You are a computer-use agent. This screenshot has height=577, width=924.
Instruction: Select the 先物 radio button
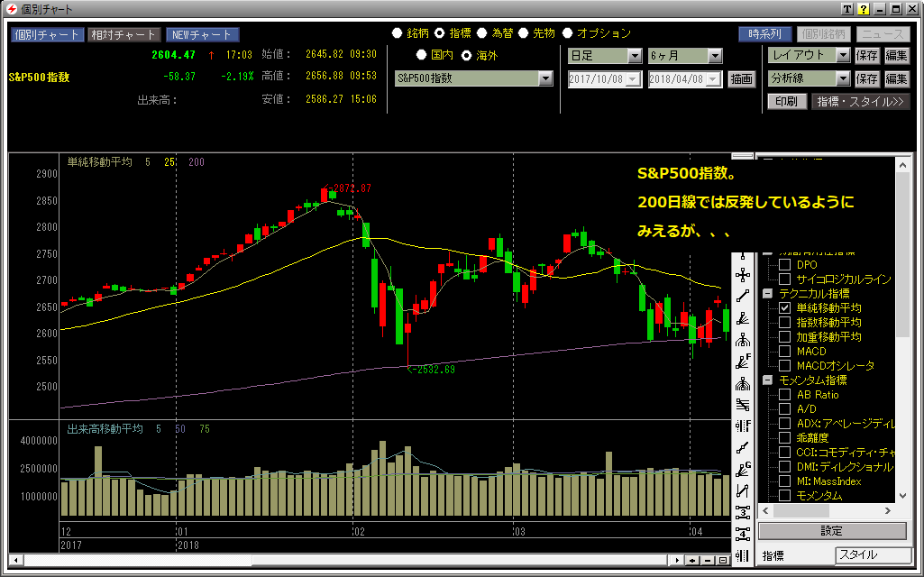point(523,33)
